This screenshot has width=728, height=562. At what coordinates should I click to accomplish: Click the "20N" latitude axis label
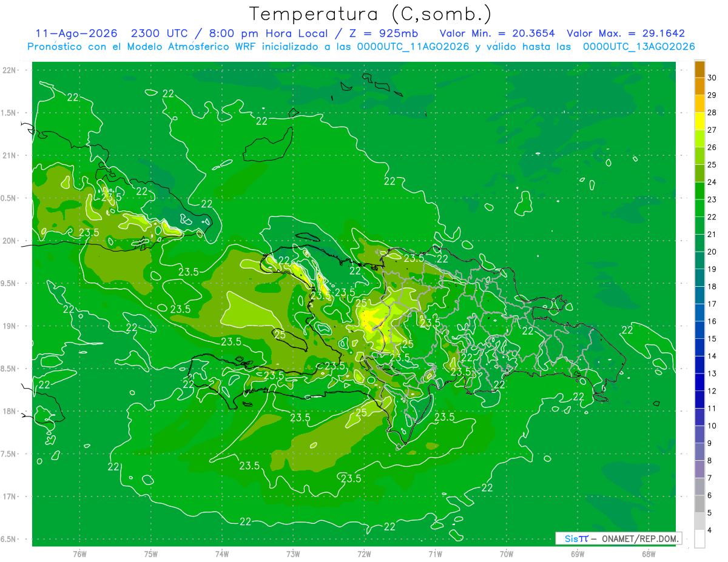(x=10, y=241)
